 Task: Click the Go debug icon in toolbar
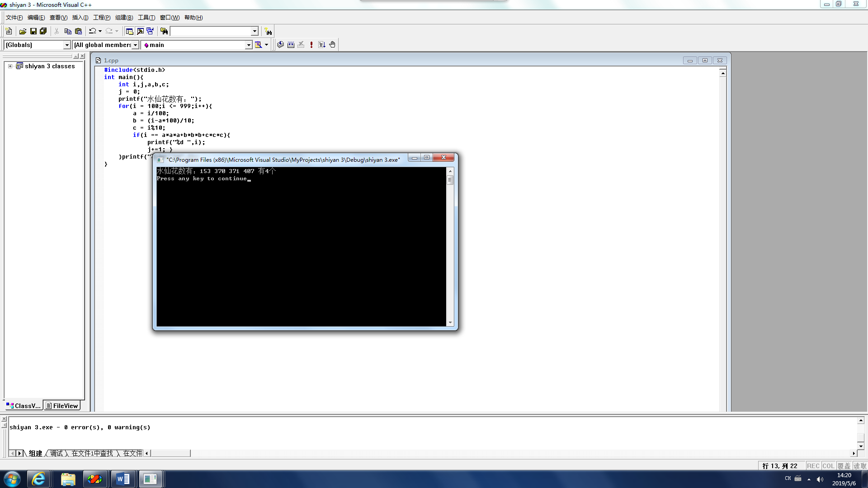322,45
